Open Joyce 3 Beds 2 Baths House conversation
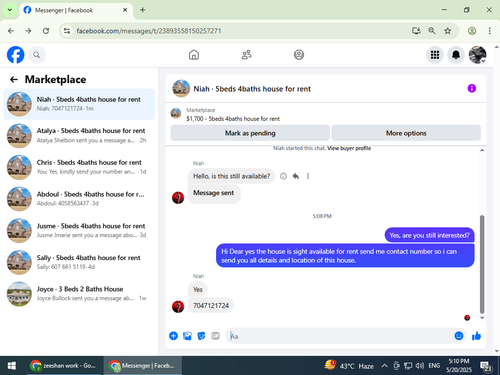 79,294
